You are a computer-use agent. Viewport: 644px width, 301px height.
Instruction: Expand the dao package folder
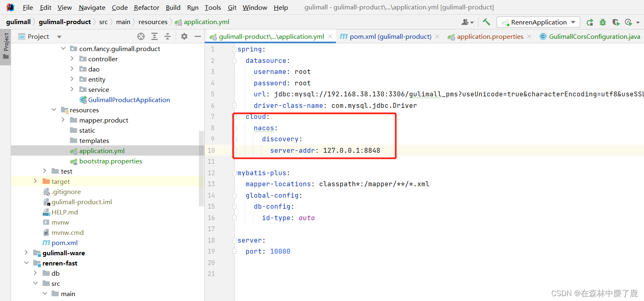click(x=72, y=69)
